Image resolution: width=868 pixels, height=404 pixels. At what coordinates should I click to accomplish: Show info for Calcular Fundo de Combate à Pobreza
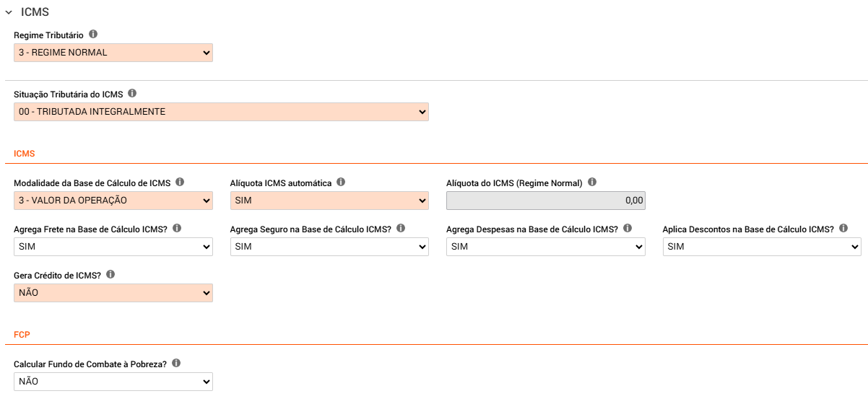click(x=175, y=363)
